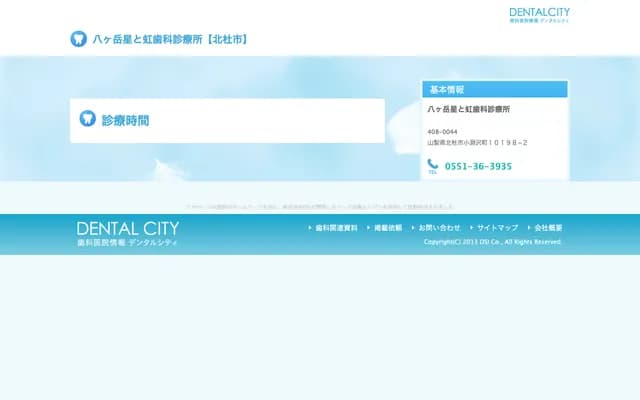Image resolution: width=640 pixels, height=400 pixels.
Task: Click the telephone icon labeled TEL
Action: pos(433,166)
